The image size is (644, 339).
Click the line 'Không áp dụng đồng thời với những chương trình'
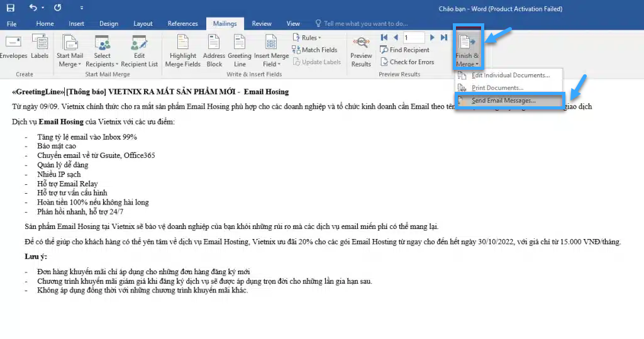pos(143,290)
